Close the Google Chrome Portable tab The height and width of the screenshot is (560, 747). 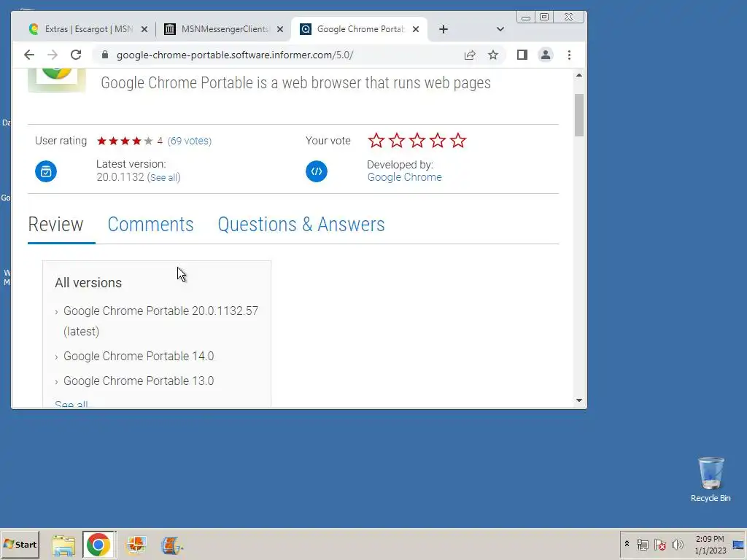[x=416, y=29]
